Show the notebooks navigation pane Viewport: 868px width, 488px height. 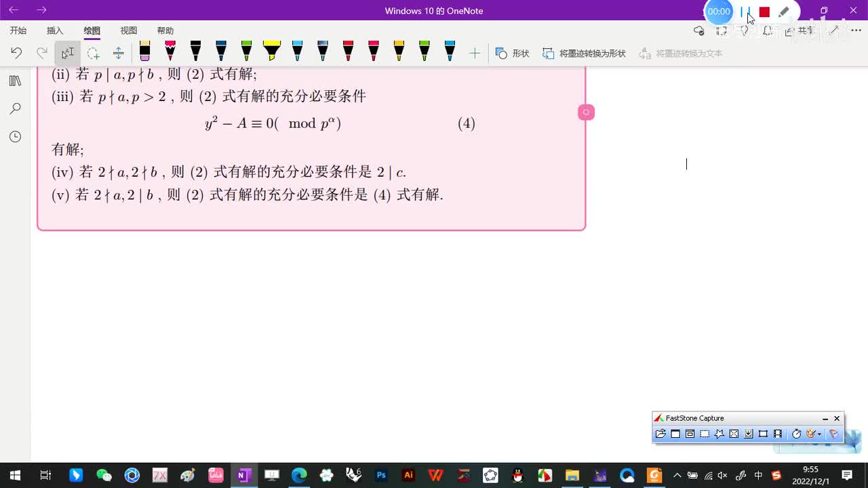(15, 81)
